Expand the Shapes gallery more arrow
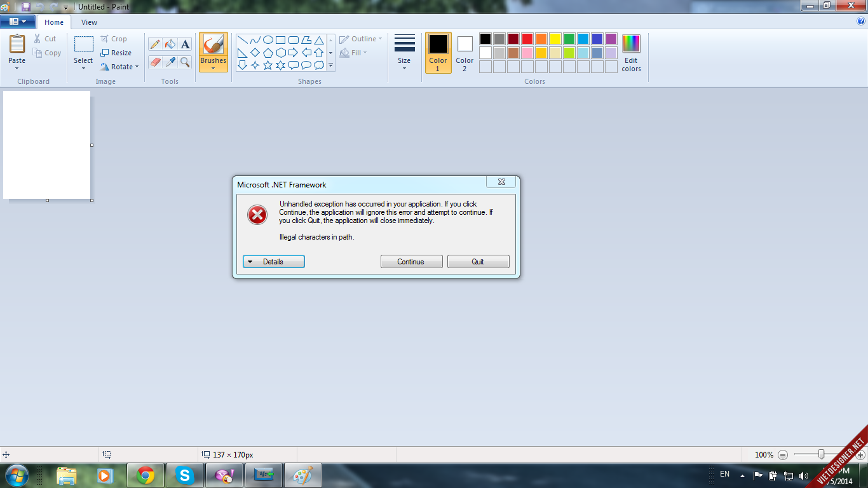 pyautogui.click(x=330, y=65)
